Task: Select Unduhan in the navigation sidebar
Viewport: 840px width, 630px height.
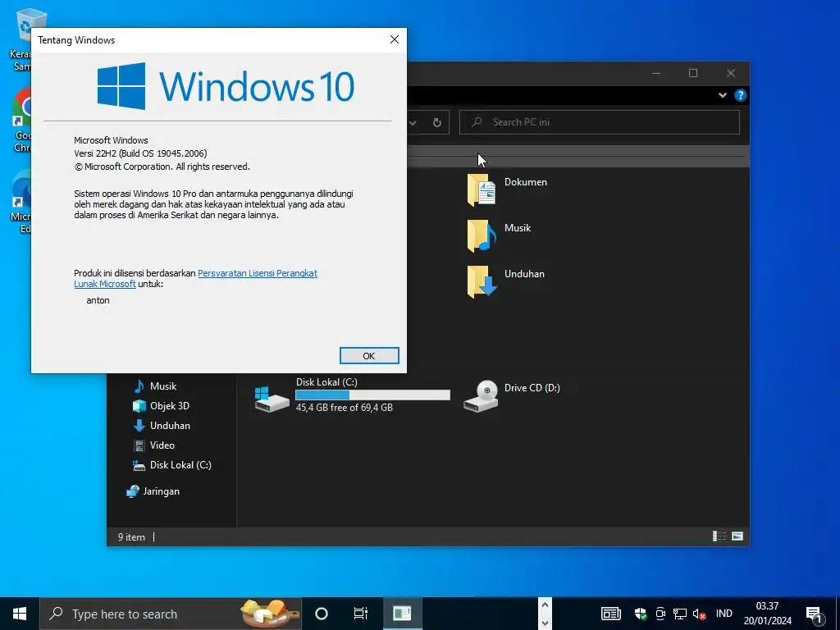Action: [x=162, y=426]
